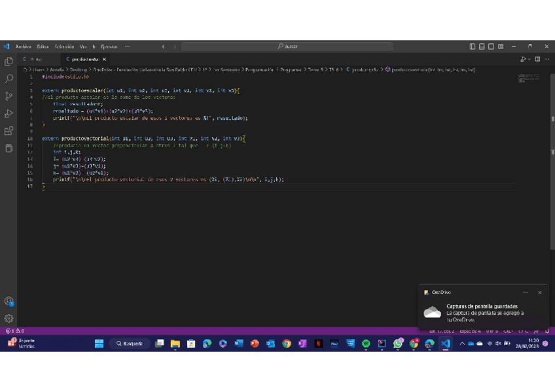
Task: Open the Explorer view in the activity bar
Action: click(9, 62)
